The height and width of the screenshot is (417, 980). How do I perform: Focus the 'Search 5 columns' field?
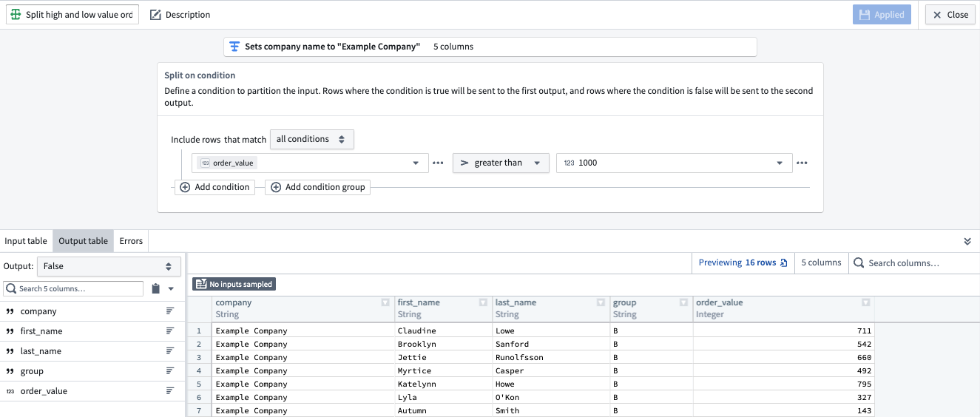73,289
